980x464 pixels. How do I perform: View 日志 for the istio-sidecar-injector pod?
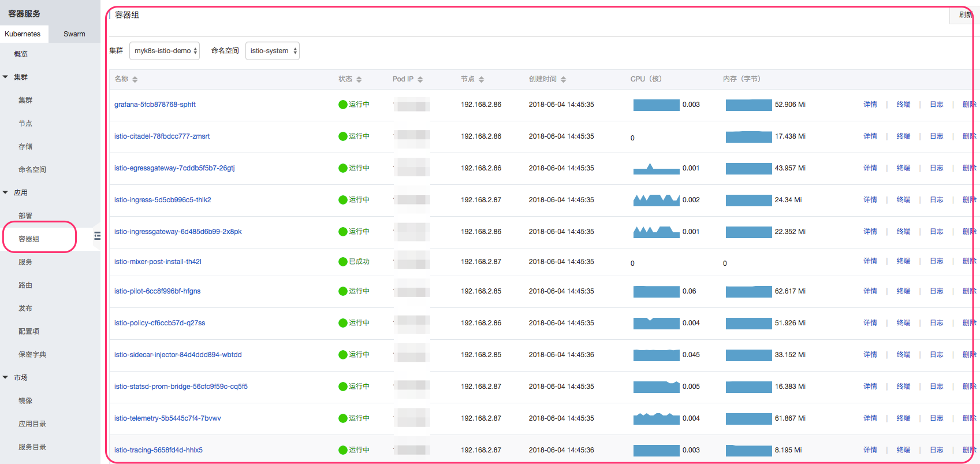click(x=936, y=355)
